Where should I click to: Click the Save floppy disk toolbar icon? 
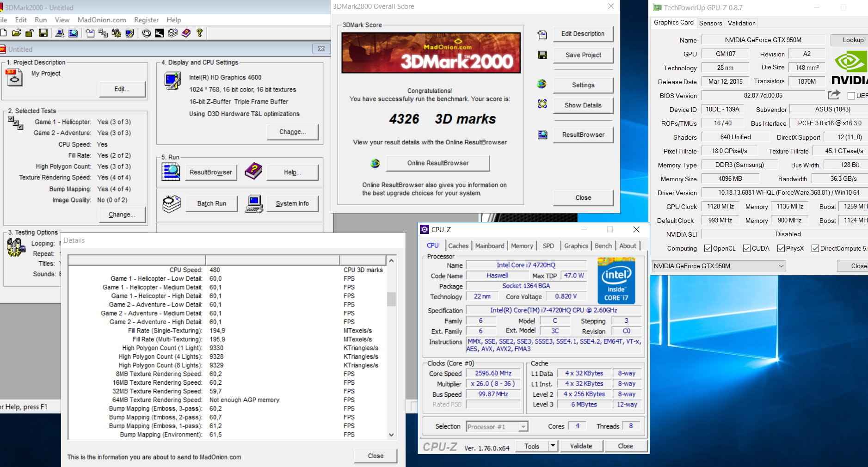43,33
